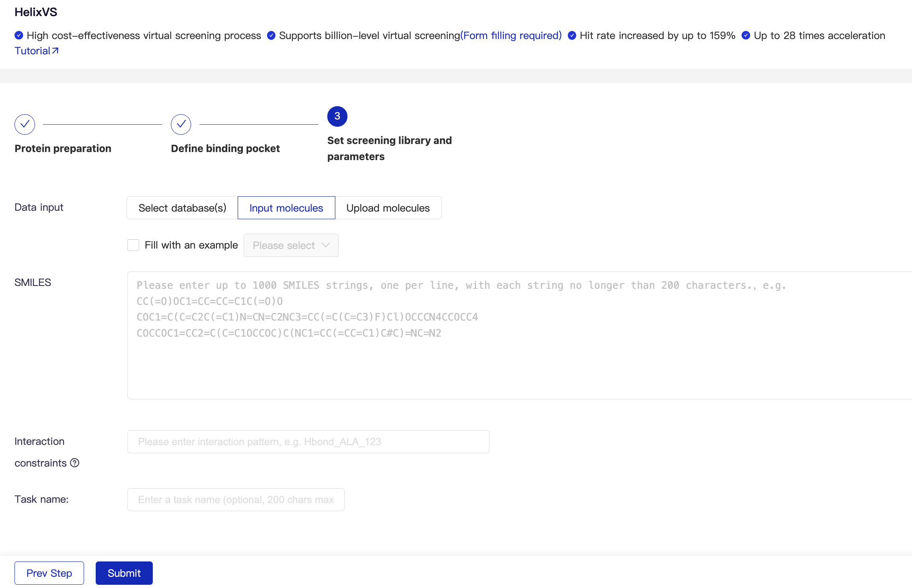The width and height of the screenshot is (912, 588).
Task: Click the Protein preparation step checkmark icon
Action: pyautogui.click(x=25, y=124)
